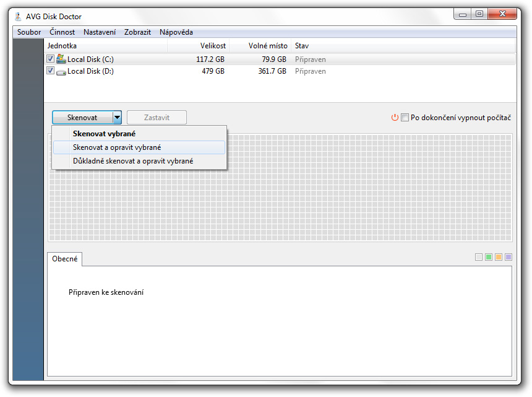The image size is (532, 397).
Task: Click the Local Disk (D:) drive icon
Action: point(61,72)
